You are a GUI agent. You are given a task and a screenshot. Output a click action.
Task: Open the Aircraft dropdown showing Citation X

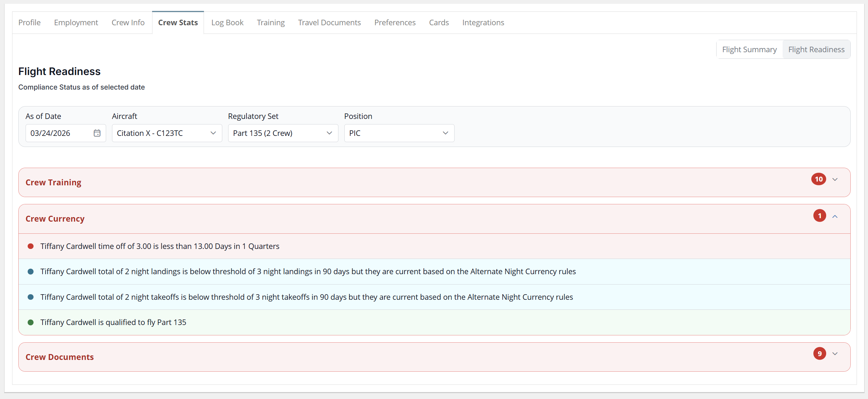click(167, 133)
